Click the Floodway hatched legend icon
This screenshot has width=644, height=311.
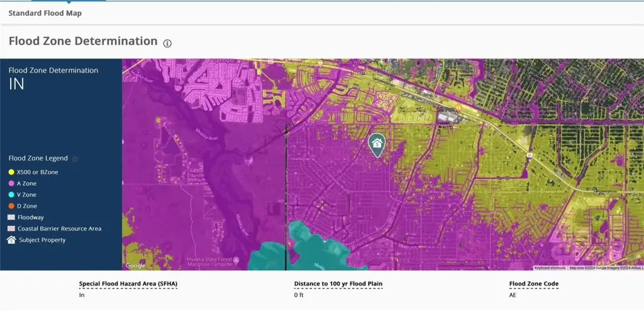click(11, 217)
